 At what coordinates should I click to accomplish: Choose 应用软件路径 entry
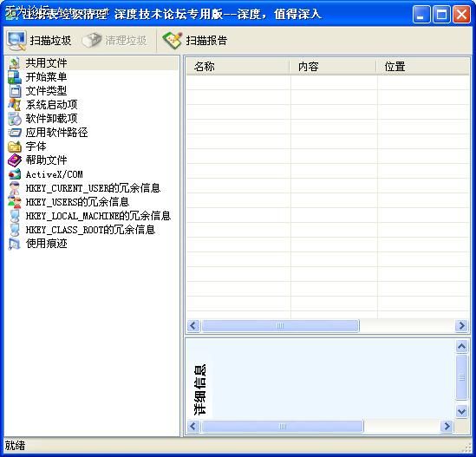56,133
